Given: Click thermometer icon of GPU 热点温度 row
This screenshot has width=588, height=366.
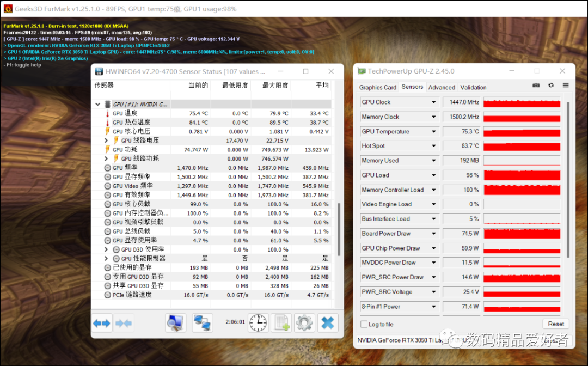Looking at the screenshot, I should (x=107, y=122).
